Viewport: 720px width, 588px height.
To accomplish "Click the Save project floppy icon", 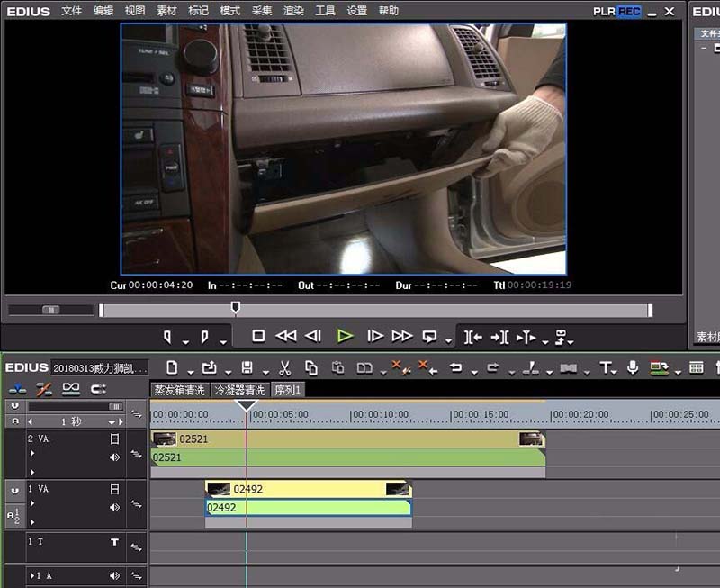I will coord(246,367).
